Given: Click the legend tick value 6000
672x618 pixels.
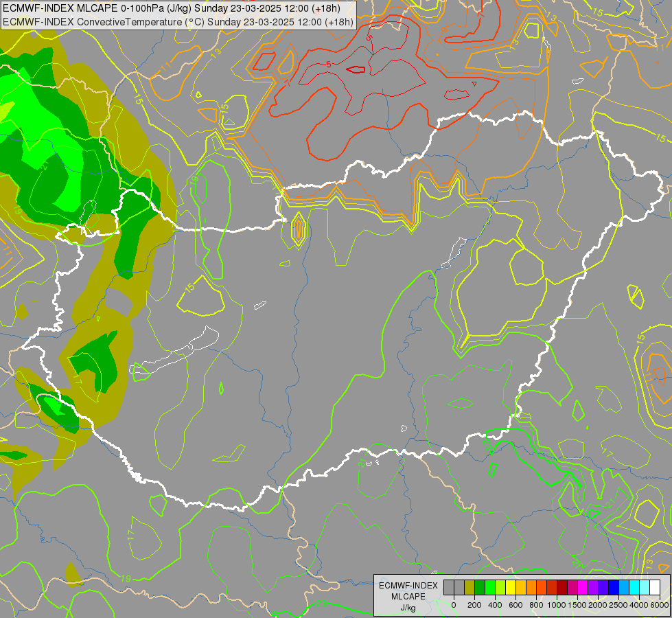Looking at the screenshot, I should pyautogui.click(x=660, y=605).
